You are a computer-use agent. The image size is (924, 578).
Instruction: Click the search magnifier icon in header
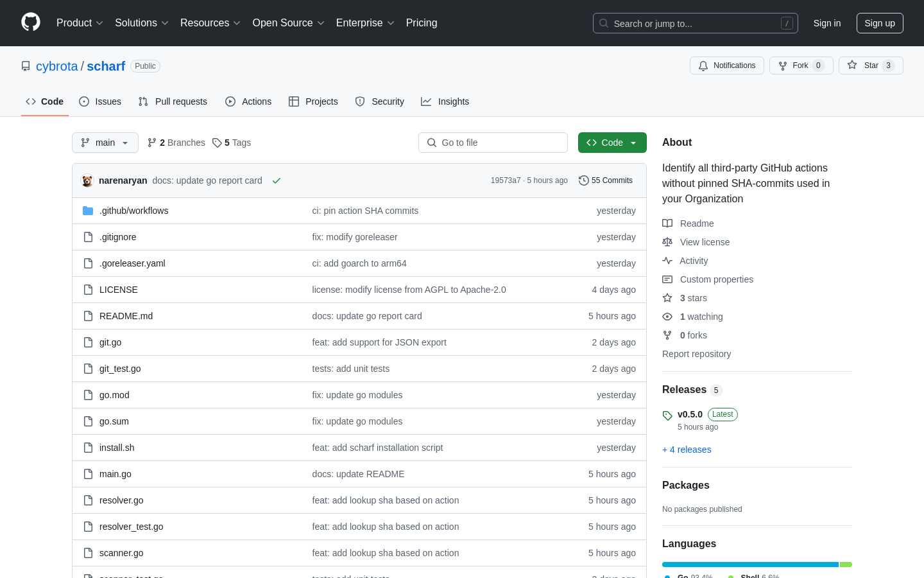point(604,23)
